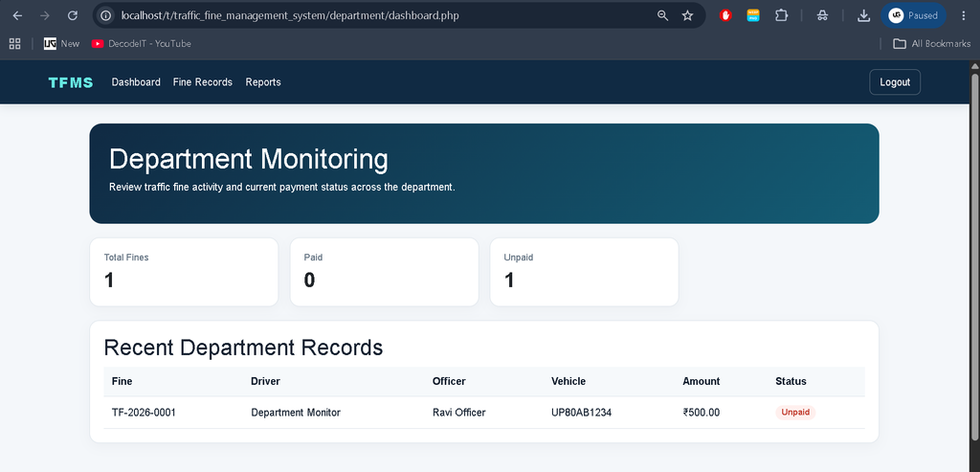
Task: Click the Total Fines card
Action: point(184,272)
